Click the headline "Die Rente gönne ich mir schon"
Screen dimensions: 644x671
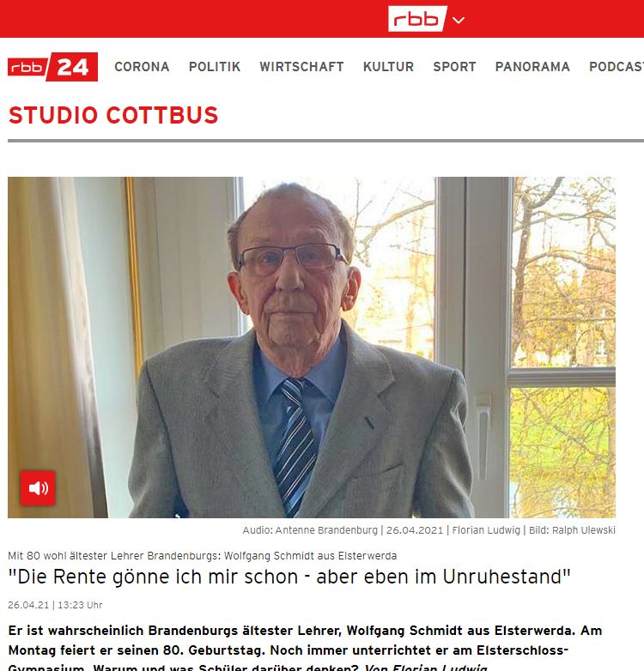coord(289,577)
